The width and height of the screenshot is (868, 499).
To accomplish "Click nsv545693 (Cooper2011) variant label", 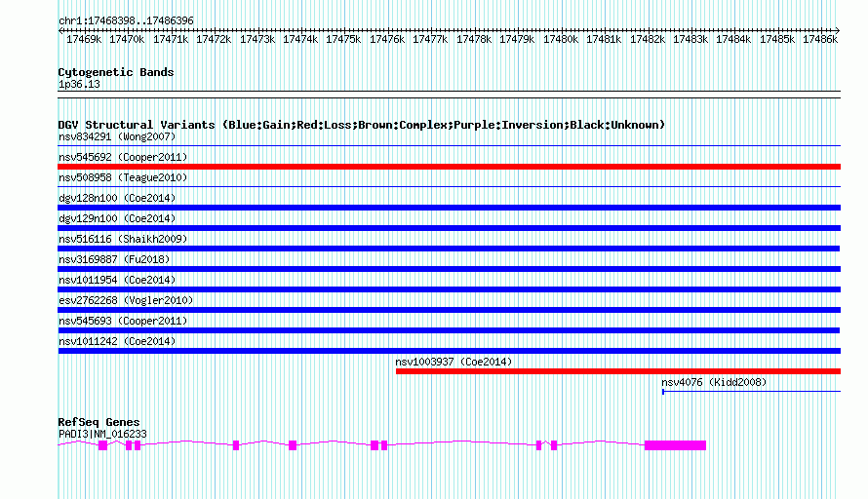I will [x=123, y=321].
